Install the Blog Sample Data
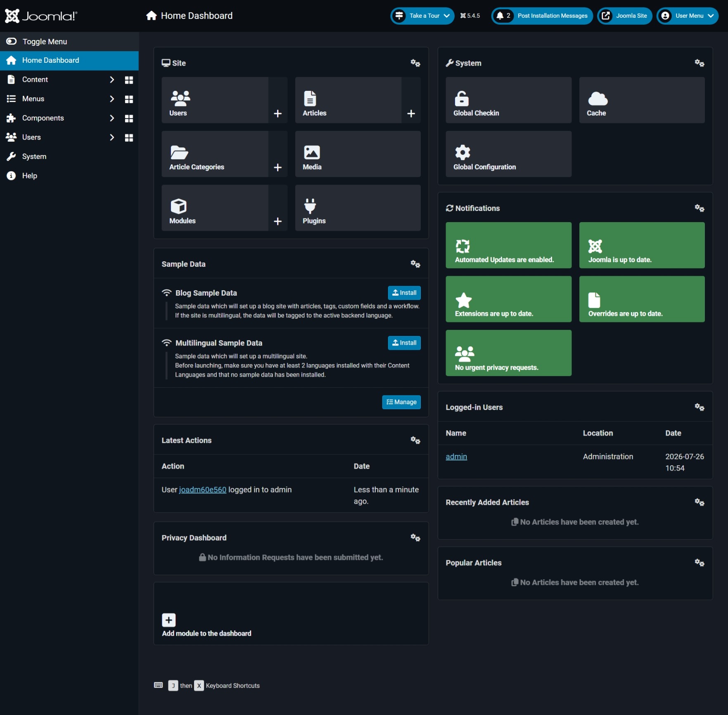 click(x=404, y=293)
